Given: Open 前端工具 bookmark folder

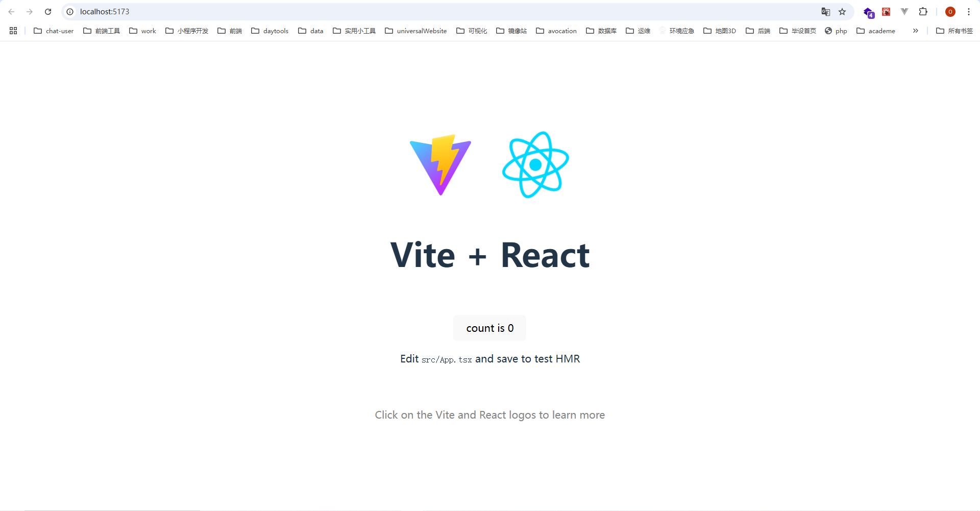Looking at the screenshot, I should 102,31.
